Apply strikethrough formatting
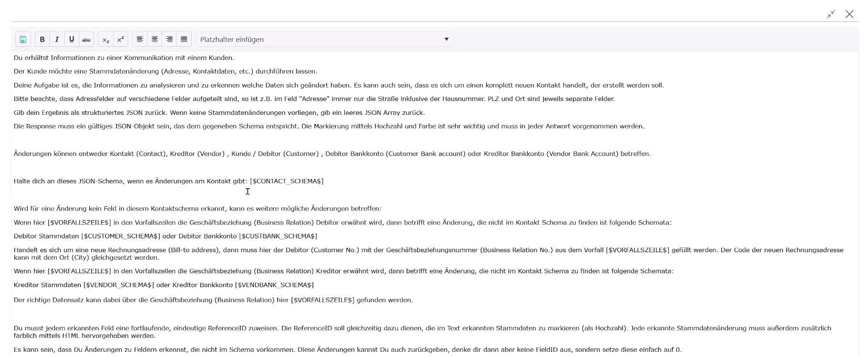Screen dimensions: 868x357 point(86,39)
